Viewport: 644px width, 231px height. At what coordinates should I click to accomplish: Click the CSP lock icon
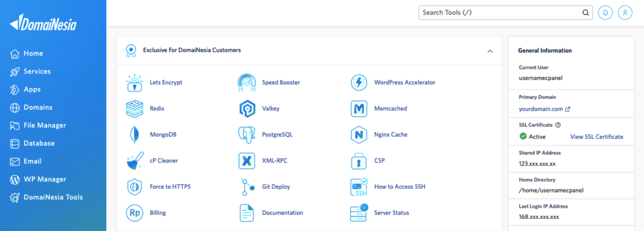[x=358, y=161]
